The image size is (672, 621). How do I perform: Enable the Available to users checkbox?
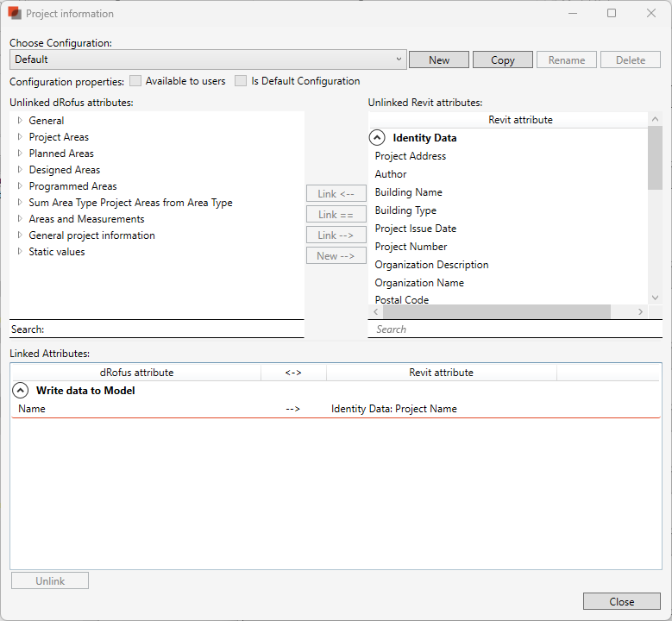pos(135,81)
